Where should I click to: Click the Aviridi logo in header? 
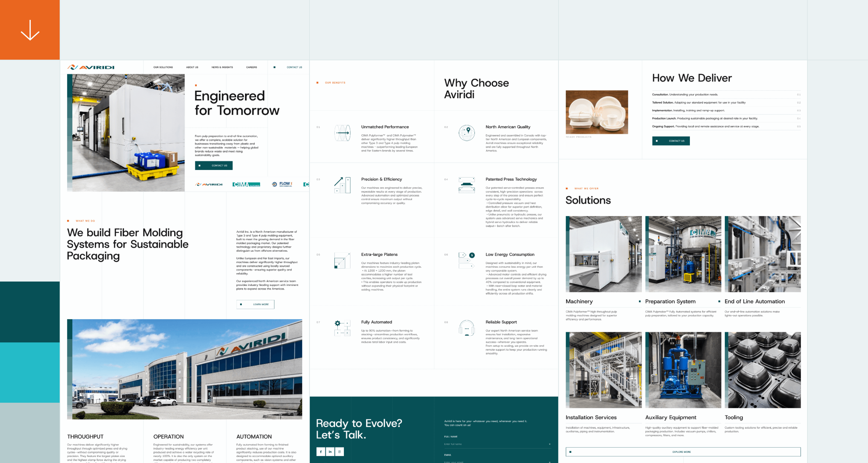pyautogui.click(x=91, y=68)
